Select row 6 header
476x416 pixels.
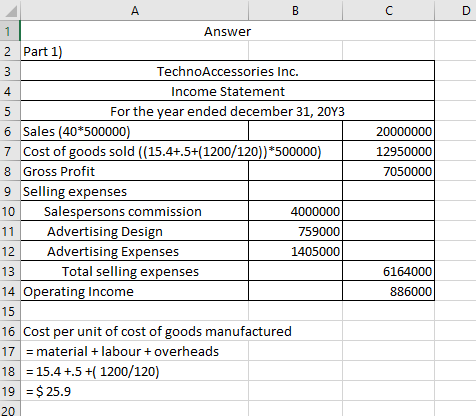10,131
